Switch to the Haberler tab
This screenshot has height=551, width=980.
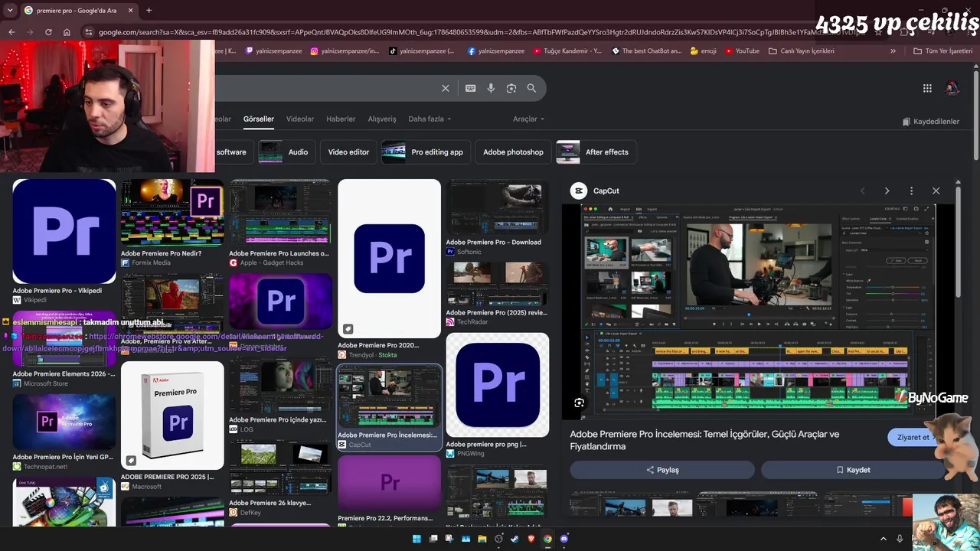pyautogui.click(x=341, y=119)
